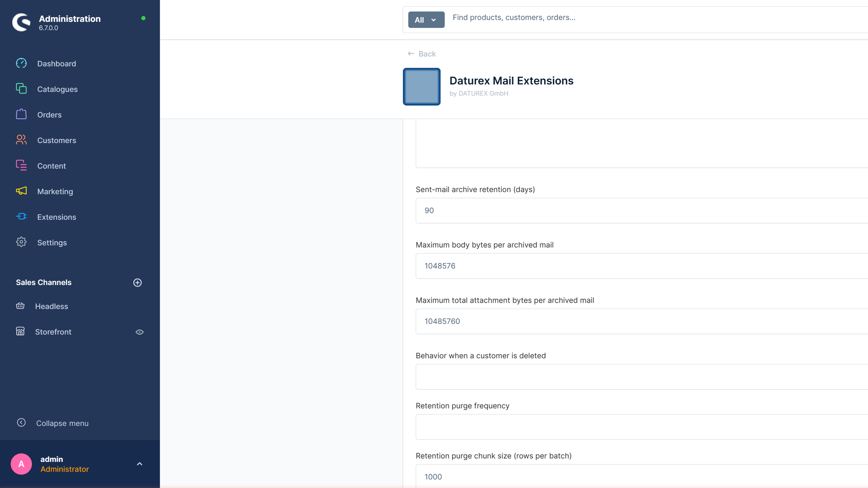Click the by DATUREX GmbH text
The image size is (868, 488).
479,94
